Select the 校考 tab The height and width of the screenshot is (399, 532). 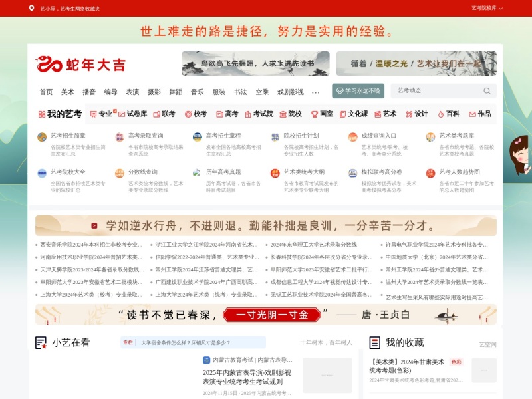196,114
